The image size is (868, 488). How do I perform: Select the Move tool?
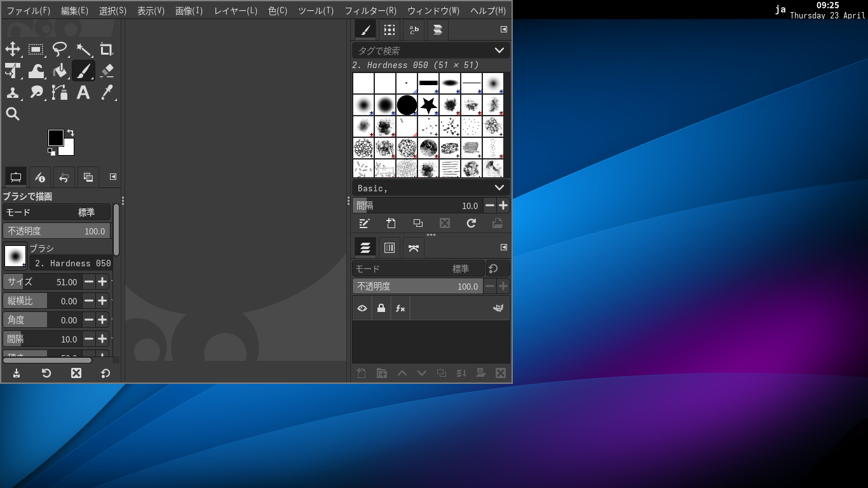13,50
